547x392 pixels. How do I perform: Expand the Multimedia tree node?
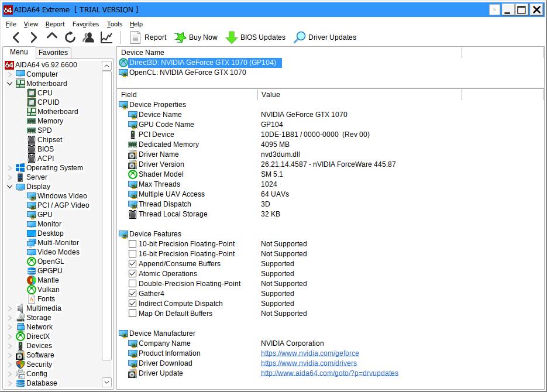pyautogui.click(x=10, y=308)
